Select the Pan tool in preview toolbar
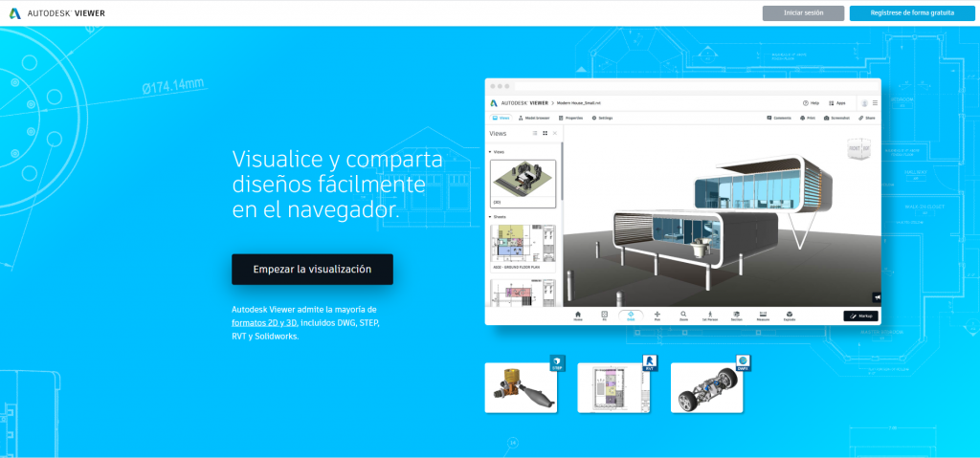The image size is (980, 458). [x=657, y=316]
